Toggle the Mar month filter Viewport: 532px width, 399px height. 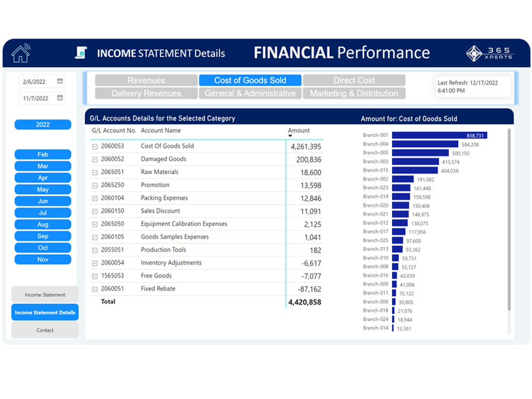(x=43, y=166)
